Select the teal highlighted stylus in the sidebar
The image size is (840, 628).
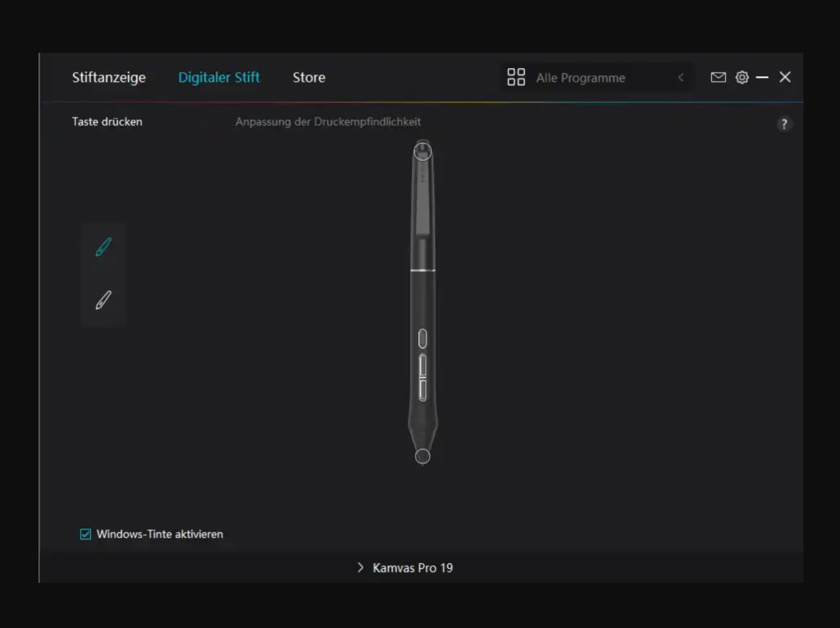pos(103,246)
